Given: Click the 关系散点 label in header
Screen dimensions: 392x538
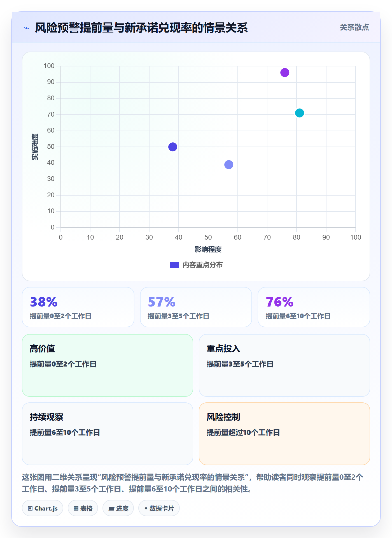Looking at the screenshot, I should [354, 27].
